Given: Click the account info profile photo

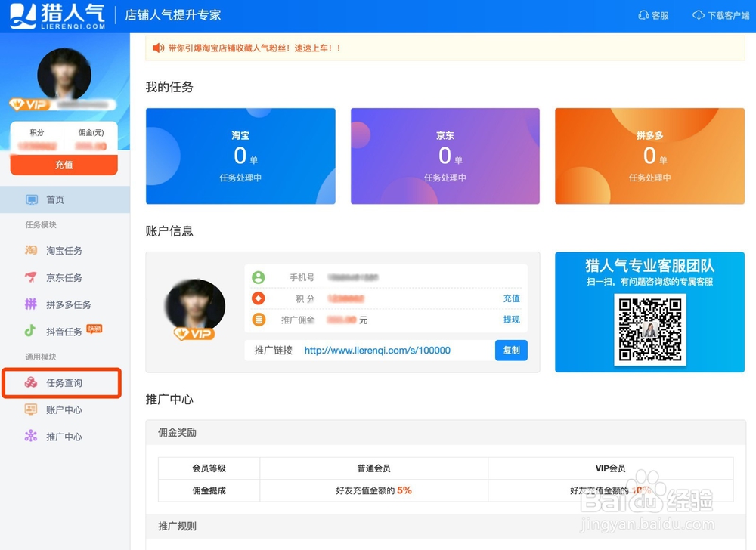Looking at the screenshot, I should tap(195, 306).
